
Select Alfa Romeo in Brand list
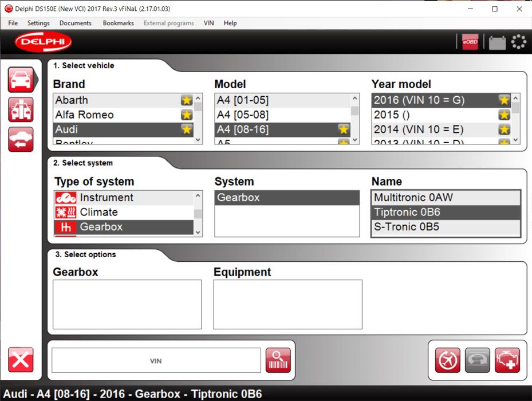click(x=123, y=115)
